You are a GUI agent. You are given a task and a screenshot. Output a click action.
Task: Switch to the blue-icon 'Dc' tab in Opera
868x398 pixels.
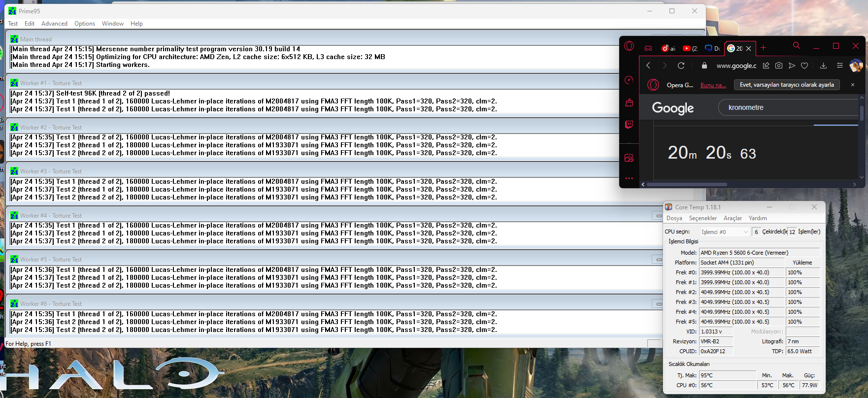(712, 48)
